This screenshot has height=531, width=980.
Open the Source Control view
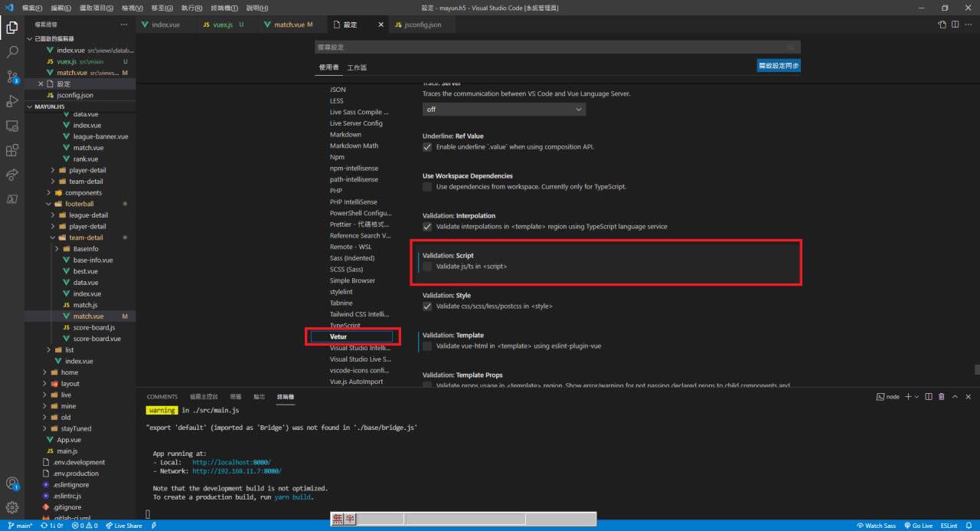[x=12, y=77]
